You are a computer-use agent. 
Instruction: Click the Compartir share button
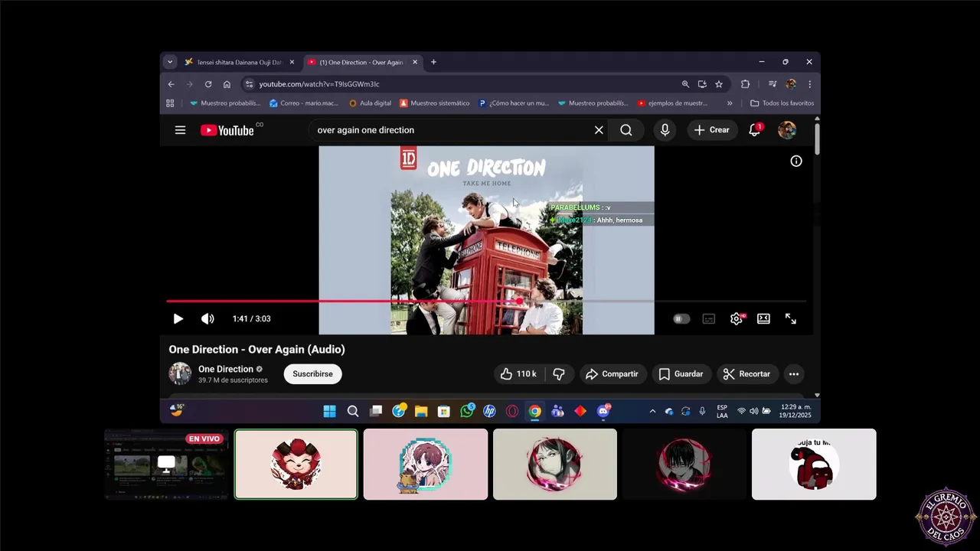click(x=612, y=374)
